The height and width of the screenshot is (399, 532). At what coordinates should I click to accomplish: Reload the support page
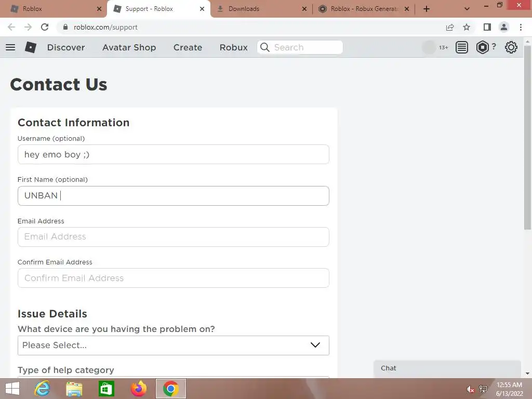[x=45, y=27]
